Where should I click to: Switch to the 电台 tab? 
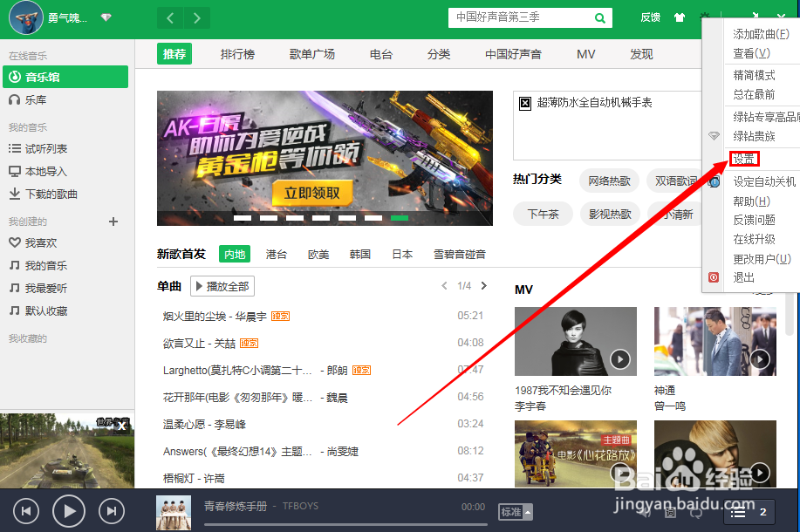(x=380, y=54)
